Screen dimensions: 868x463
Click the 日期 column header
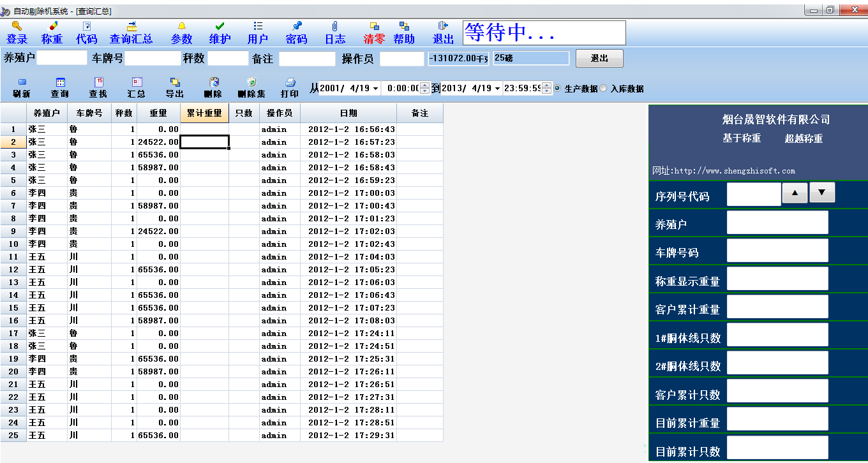348,113
